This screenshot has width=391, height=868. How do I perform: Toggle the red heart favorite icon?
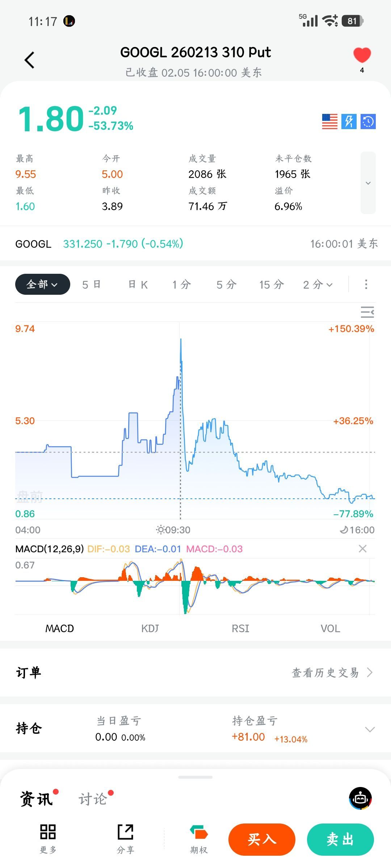point(362,55)
